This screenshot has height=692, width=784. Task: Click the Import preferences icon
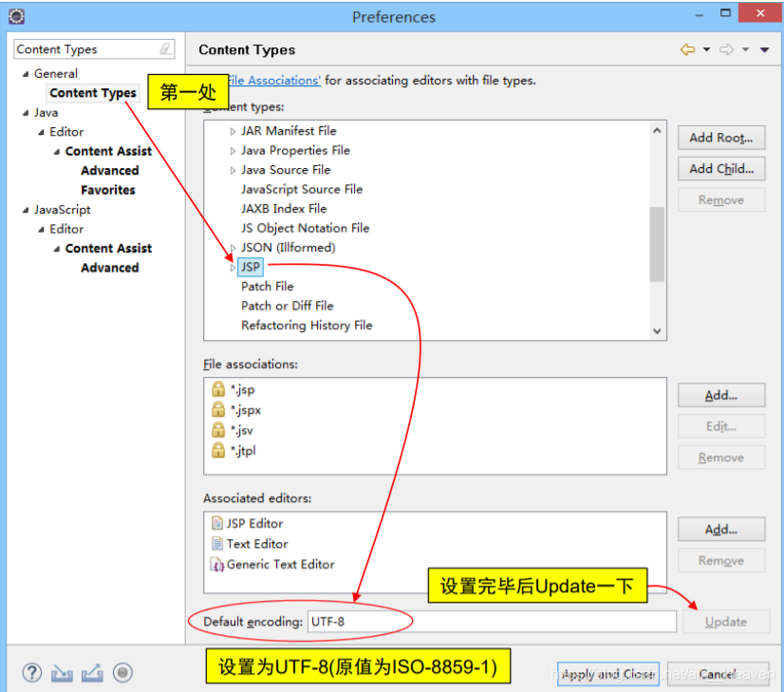click(62, 673)
